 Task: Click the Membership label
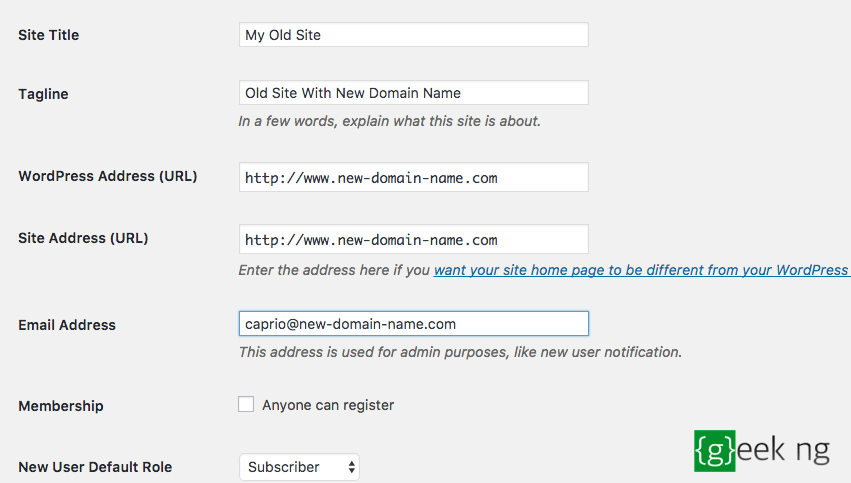61,406
